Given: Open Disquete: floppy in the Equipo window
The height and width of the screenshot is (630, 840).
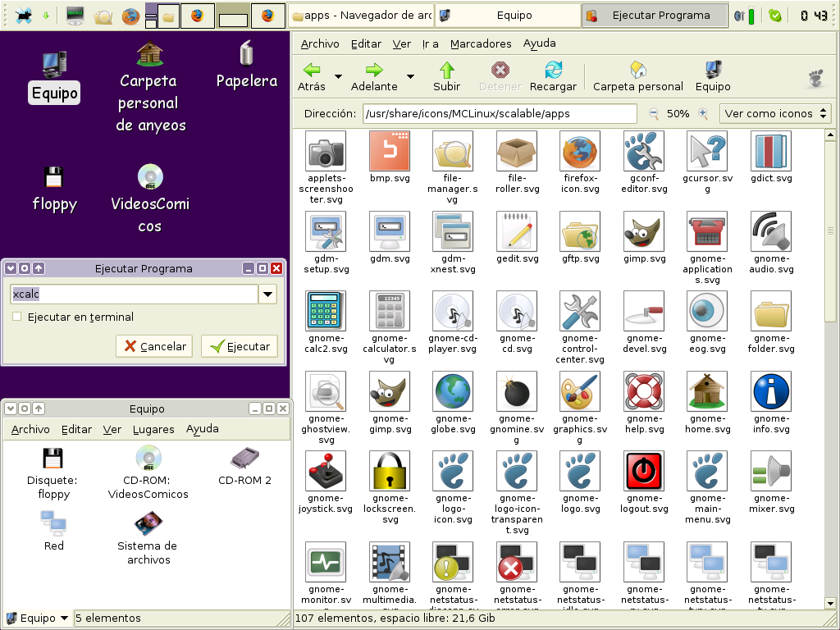Looking at the screenshot, I should 52,473.
